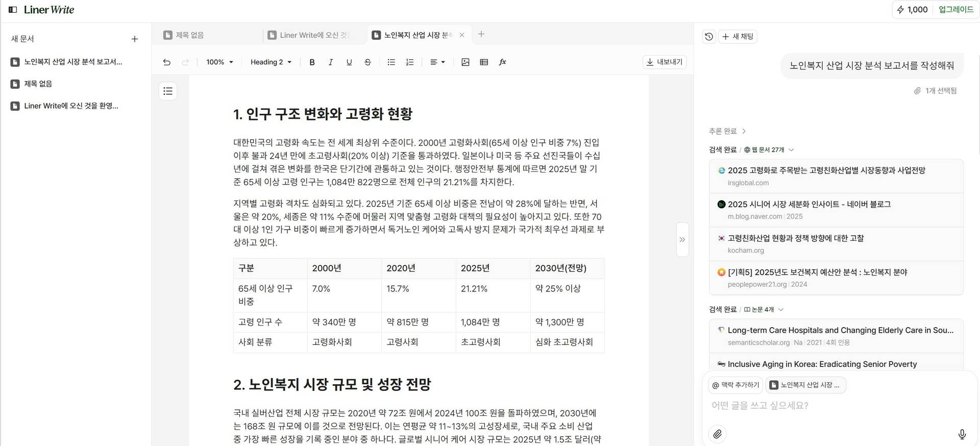Click the 약 815만 명 table cell

pos(419,323)
